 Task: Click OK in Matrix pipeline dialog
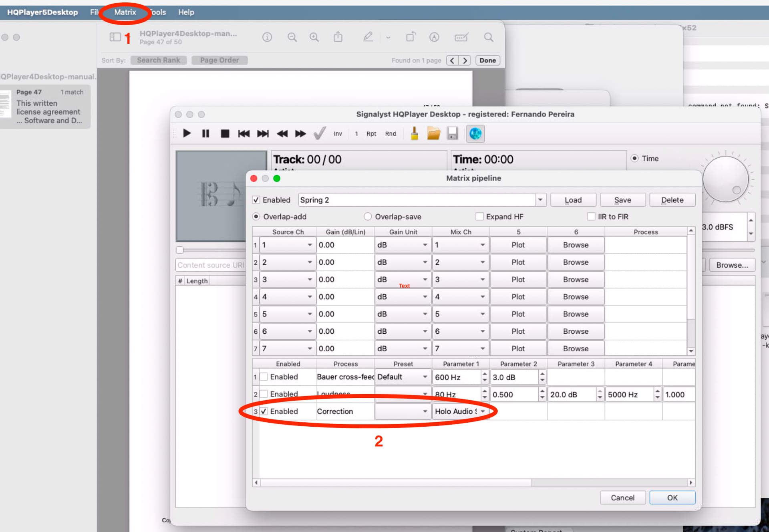click(672, 498)
